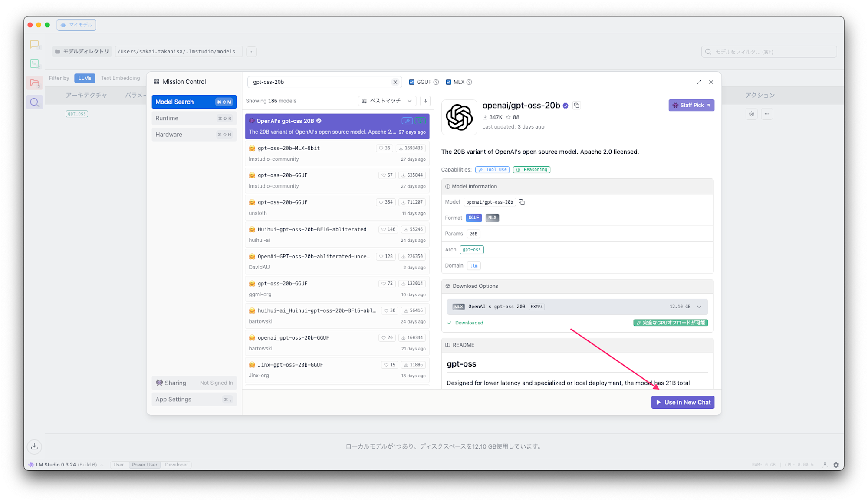
Task: Open user account icon in status bar
Action: [x=825, y=465]
